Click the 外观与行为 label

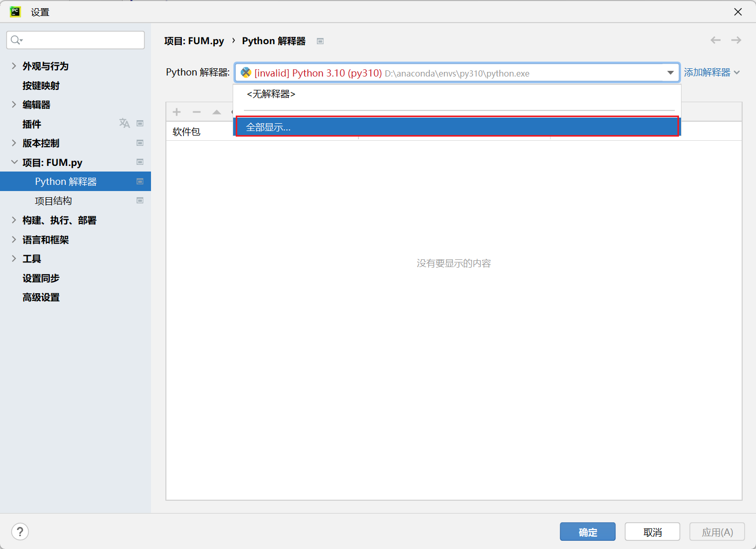click(46, 66)
